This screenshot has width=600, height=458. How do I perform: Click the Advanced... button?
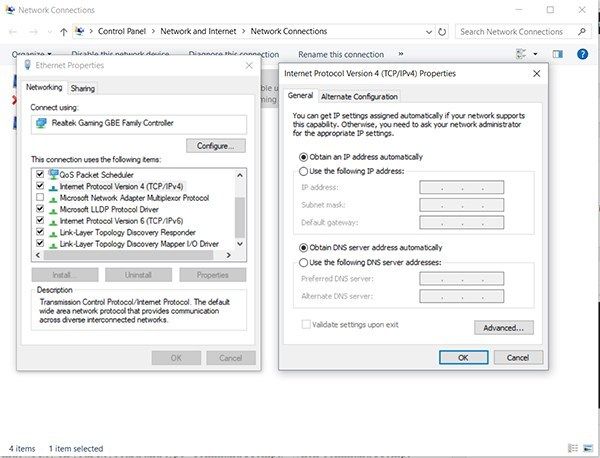pos(503,327)
